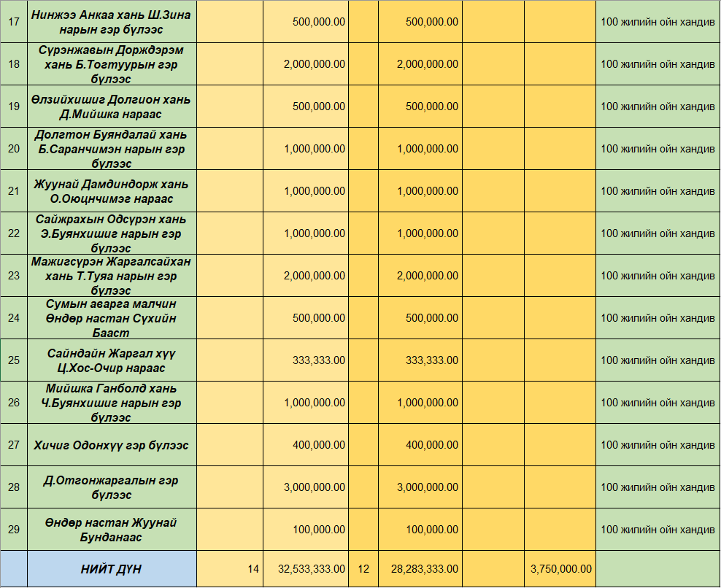Select 'Өндөр настан Жуунай Бунданаас' cell
This screenshot has width=721, height=588.
coord(112,529)
